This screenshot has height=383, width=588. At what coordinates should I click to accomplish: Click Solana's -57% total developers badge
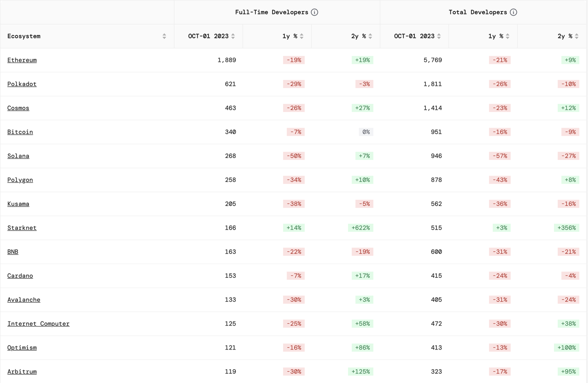tap(500, 156)
